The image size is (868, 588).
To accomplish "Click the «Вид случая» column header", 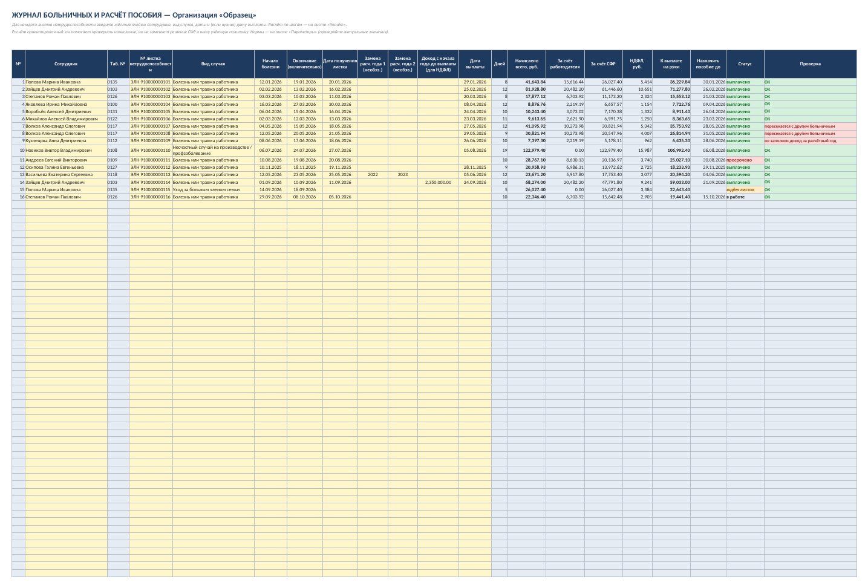I will [x=213, y=64].
